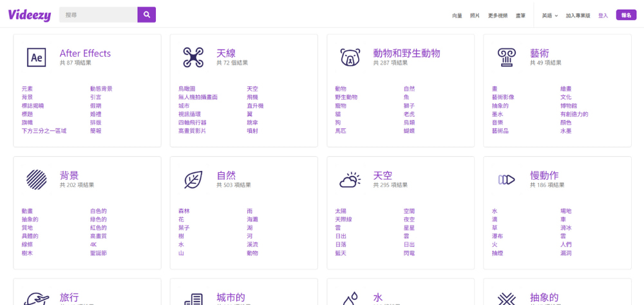The height and width of the screenshot is (305, 644).
Task: Click 森林 under 自然
Action: pyautogui.click(x=184, y=211)
